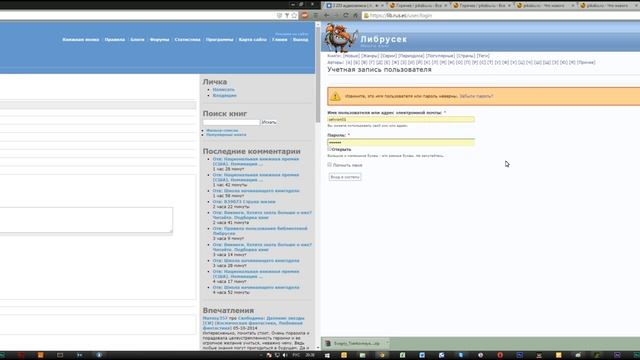Image resolution: width=640 pixels, height=360 pixels.
Task: Open the left browser's hamburger menu
Action: pyautogui.click(x=315, y=15)
